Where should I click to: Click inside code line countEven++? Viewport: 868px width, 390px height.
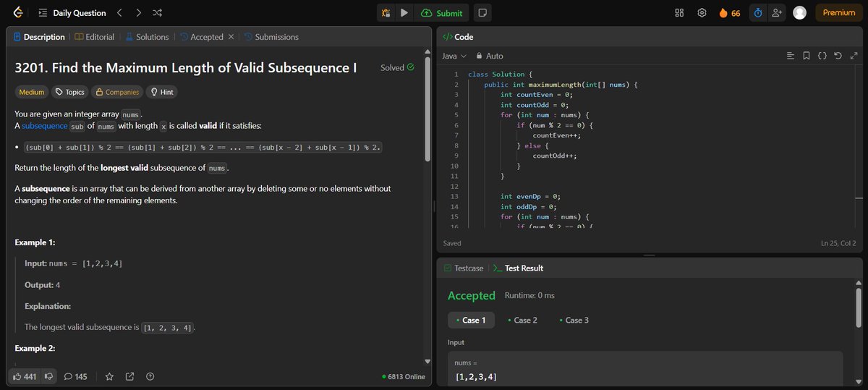click(556, 135)
